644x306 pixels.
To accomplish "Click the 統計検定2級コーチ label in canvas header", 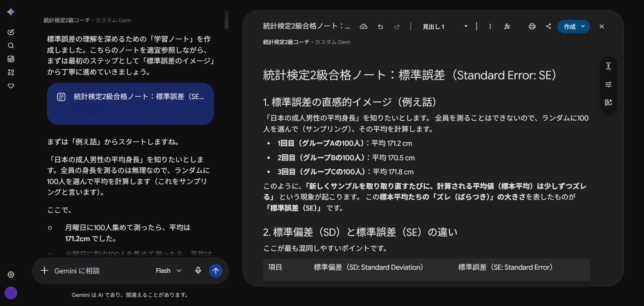I will (x=286, y=42).
